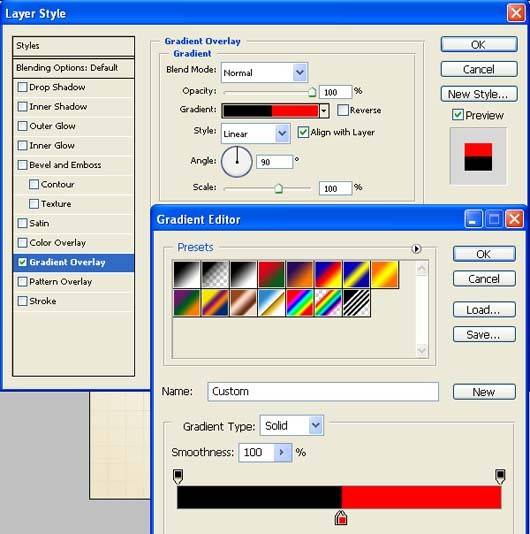This screenshot has width=530, height=534.
Task: Open the Presets flyout menu arrow
Action: pyautogui.click(x=416, y=249)
